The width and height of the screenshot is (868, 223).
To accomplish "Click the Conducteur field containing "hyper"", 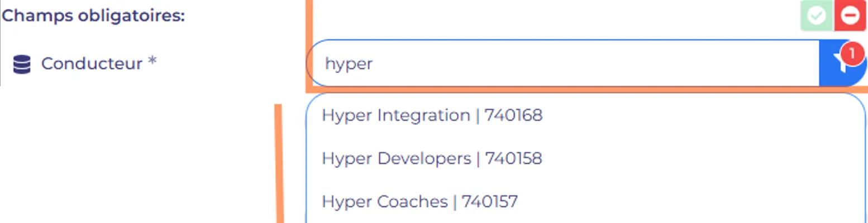I will click(562, 64).
